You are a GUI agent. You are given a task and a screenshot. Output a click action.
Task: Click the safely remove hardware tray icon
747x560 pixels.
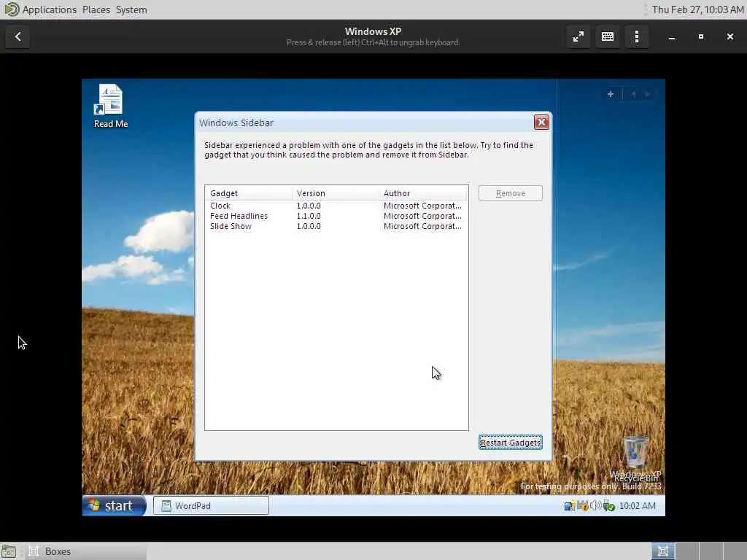[x=608, y=506]
